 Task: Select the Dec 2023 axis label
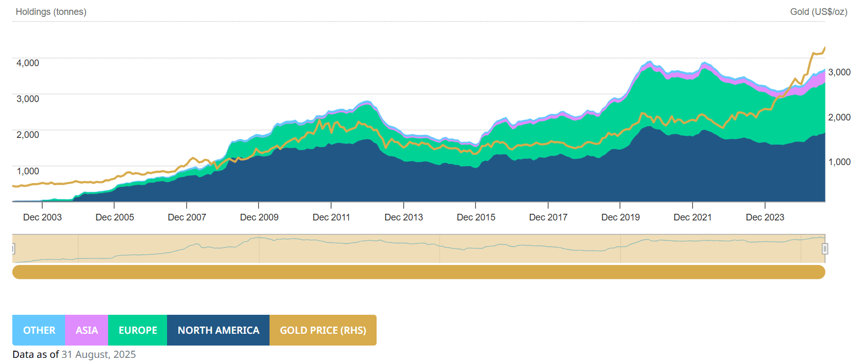tap(764, 217)
